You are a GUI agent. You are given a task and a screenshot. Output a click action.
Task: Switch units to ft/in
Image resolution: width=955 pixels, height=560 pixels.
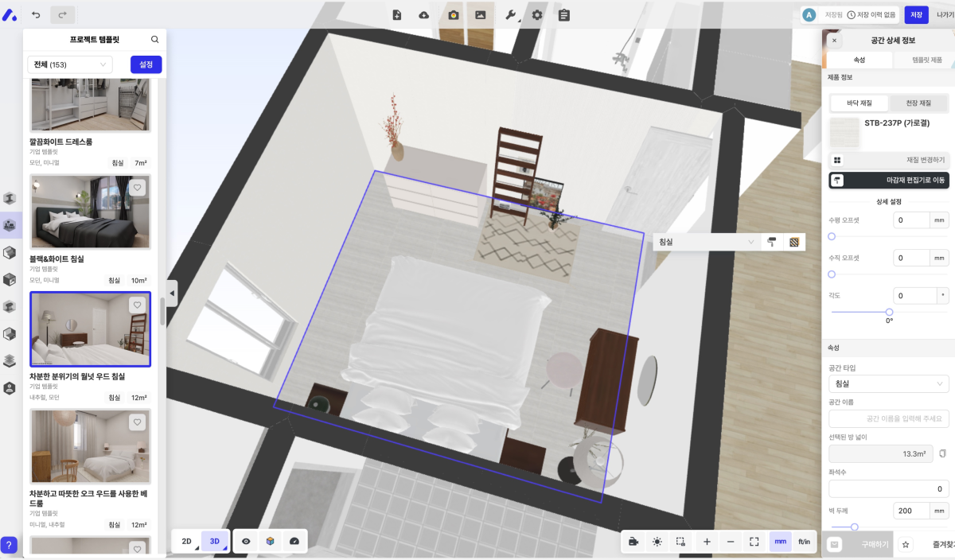pyautogui.click(x=804, y=541)
